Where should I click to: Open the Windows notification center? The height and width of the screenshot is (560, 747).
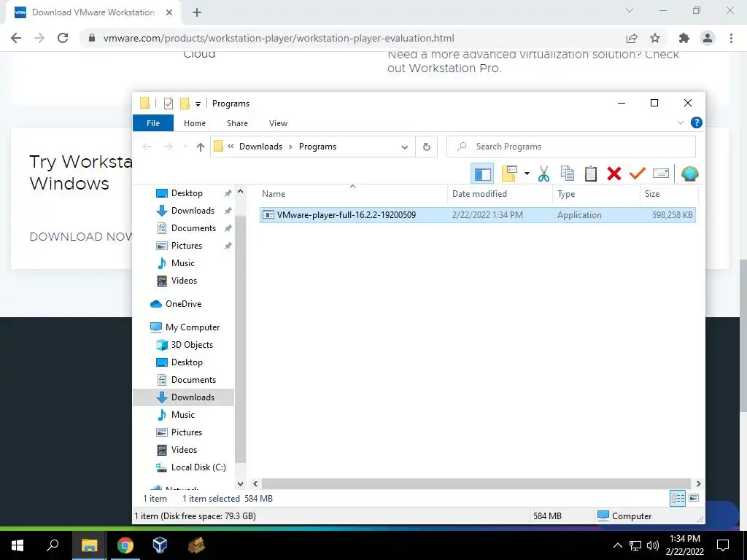click(723, 545)
